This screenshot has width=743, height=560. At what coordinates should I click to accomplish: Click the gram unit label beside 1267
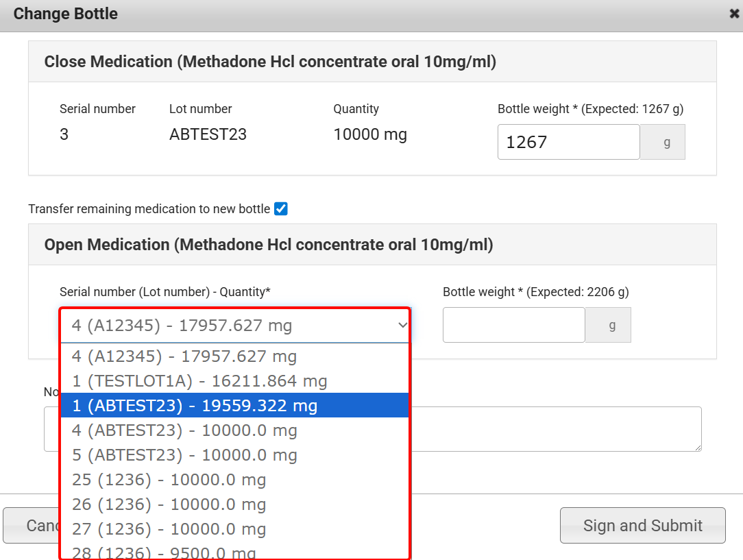point(662,142)
